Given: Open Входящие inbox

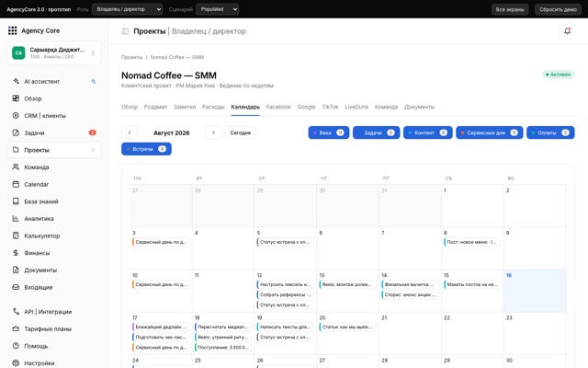Looking at the screenshot, I should (53, 287).
